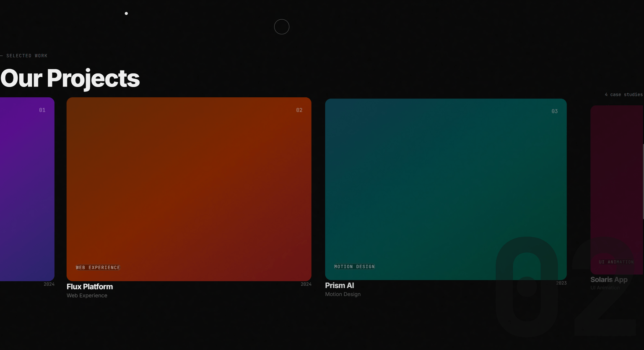
Task: Click the Solaris App title
Action: (609, 279)
